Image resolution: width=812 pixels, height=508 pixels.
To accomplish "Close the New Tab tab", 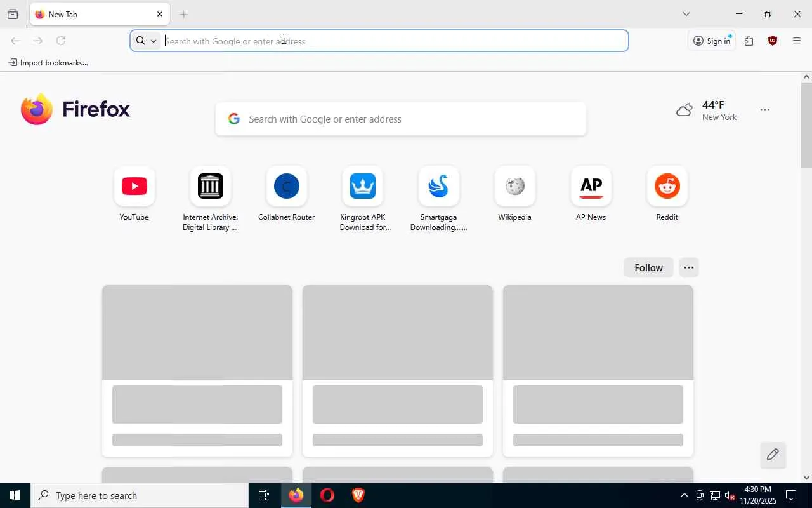I will click(160, 14).
